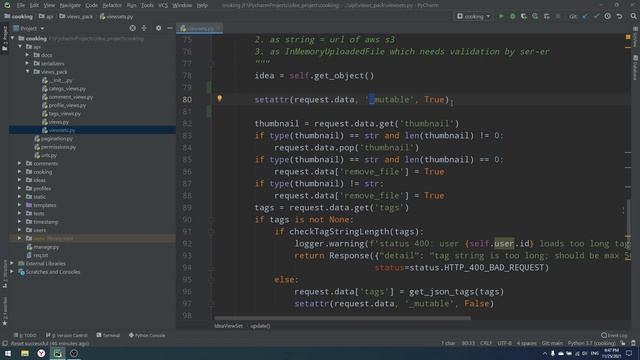The height and width of the screenshot is (360, 640).
Task: Click Show history clock icon
Action: point(608,16)
